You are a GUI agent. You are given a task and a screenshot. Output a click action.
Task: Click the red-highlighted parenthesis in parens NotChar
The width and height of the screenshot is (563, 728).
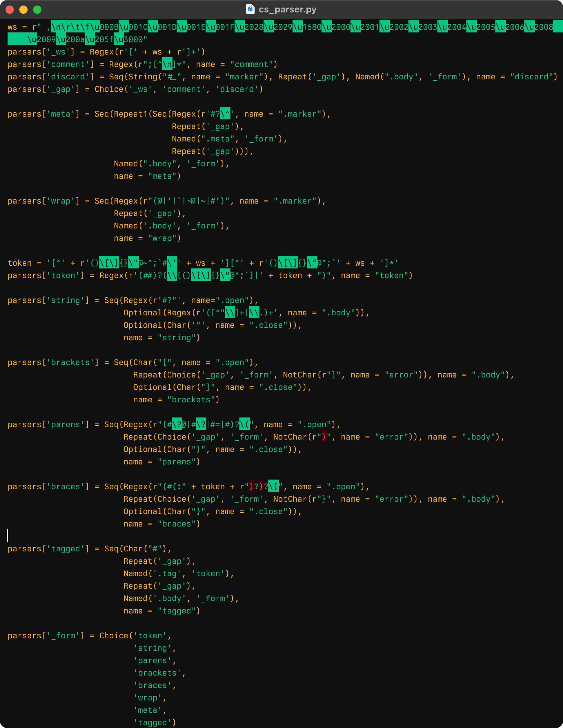coord(324,437)
